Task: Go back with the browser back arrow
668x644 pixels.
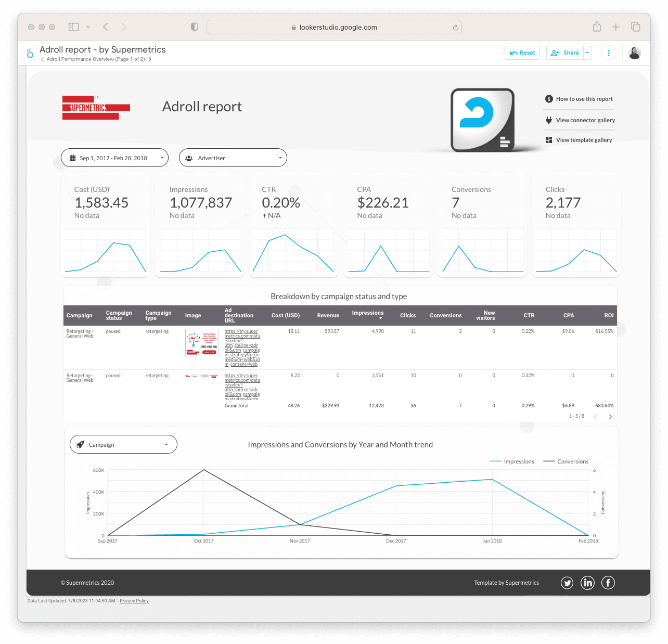Action: 106,27
